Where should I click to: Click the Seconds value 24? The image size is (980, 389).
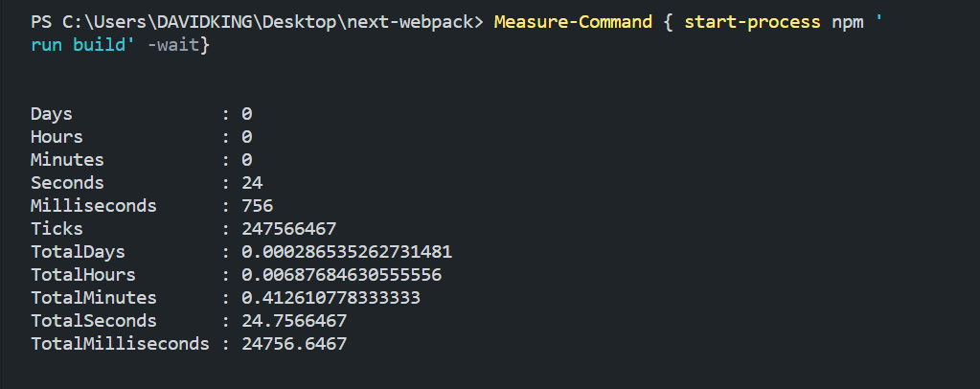[x=252, y=183]
